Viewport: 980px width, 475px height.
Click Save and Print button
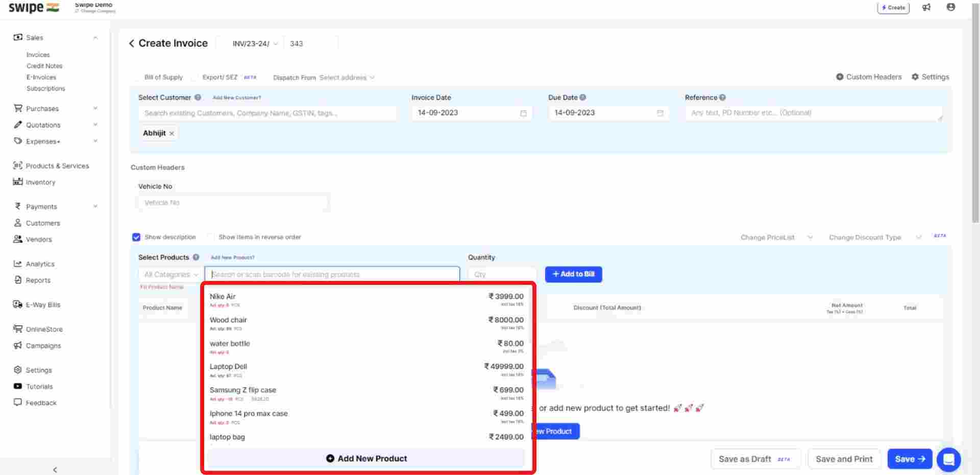tap(844, 459)
